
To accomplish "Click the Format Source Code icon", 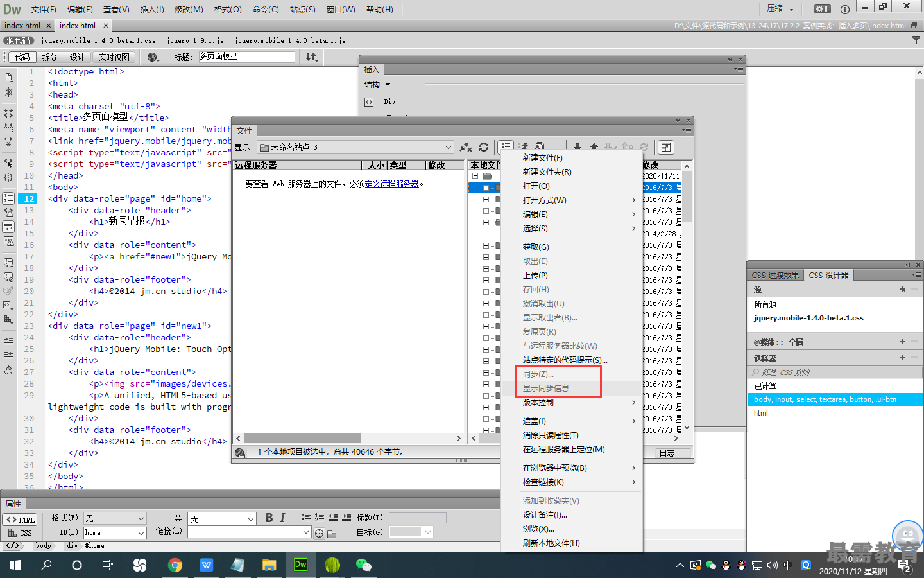I will [x=8, y=369].
